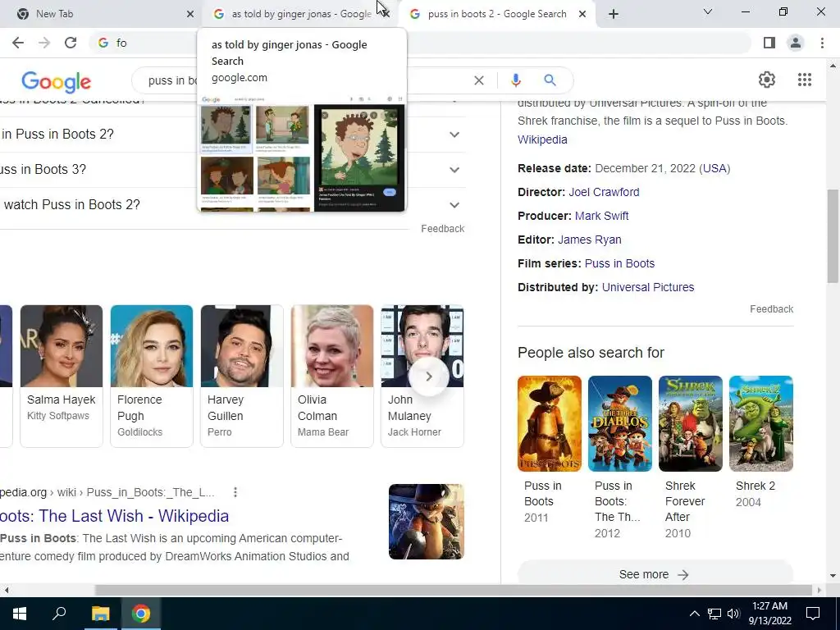
Task: Select the Olivia Colman cast card
Action: (332, 376)
